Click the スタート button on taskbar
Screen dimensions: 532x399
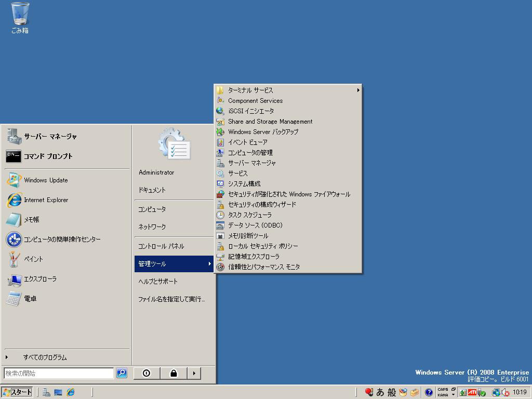(x=17, y=392)
